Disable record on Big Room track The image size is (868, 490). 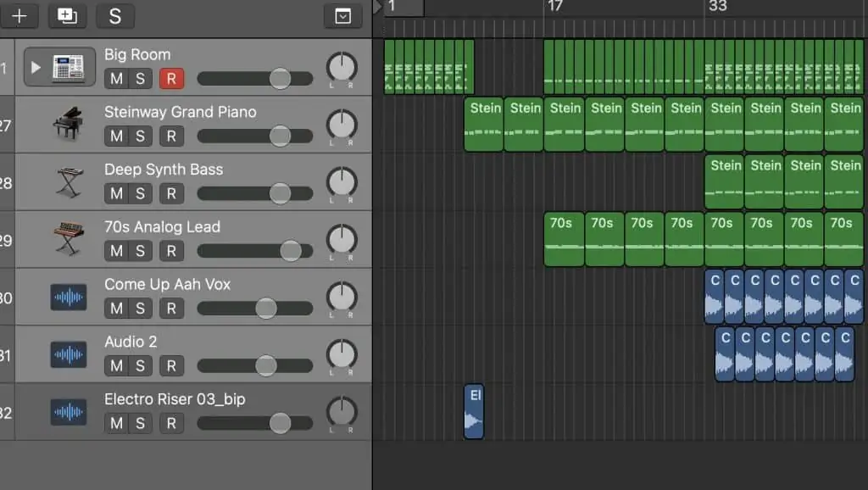click(x=171, y=79)
